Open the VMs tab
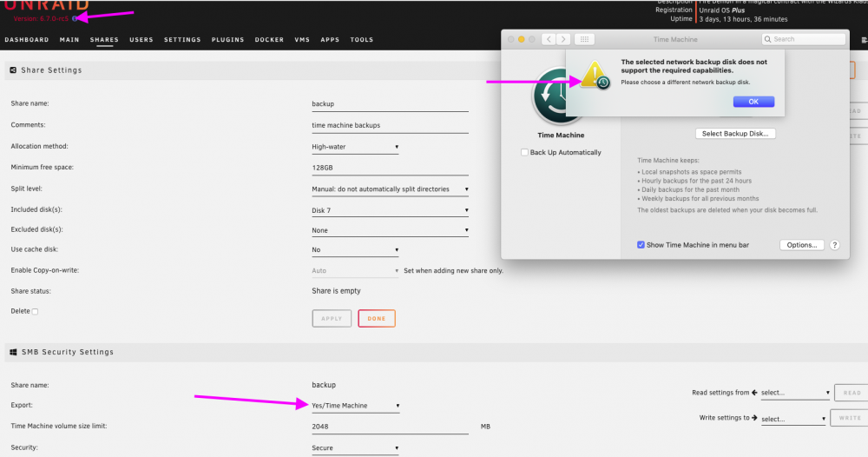Screen dimensions: 868x457 (302, 40)
